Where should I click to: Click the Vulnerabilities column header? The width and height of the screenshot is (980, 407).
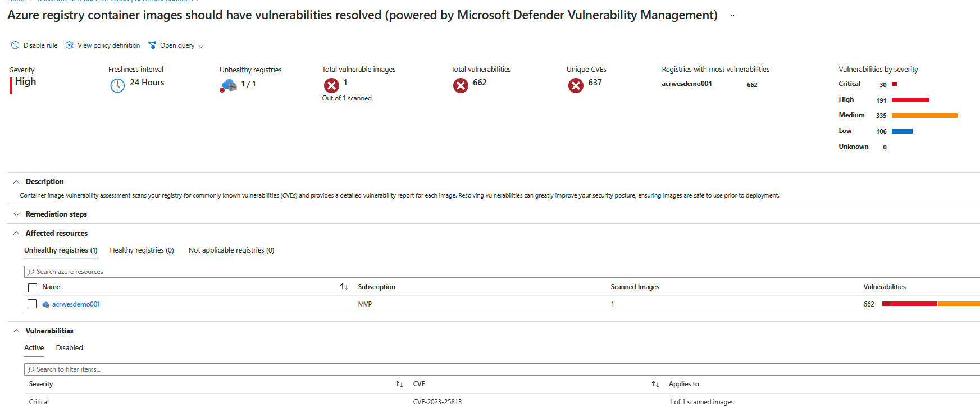pos(885,287)
